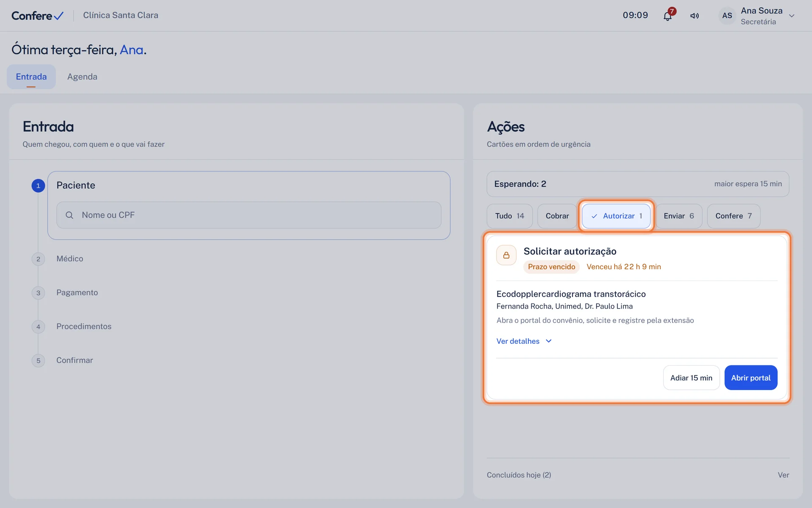
Task: Filter actions by Enviar 6
Action: tap(679, 216)
